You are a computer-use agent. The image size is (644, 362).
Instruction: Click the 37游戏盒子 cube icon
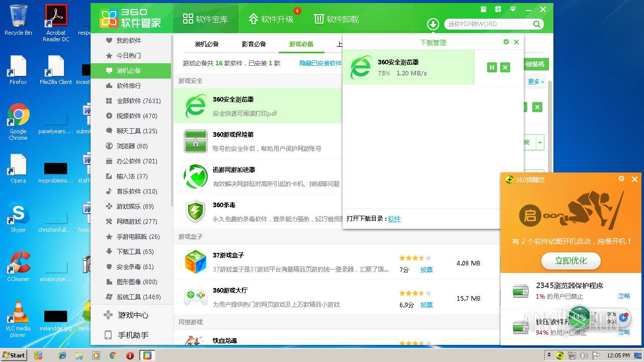[195, 262]
